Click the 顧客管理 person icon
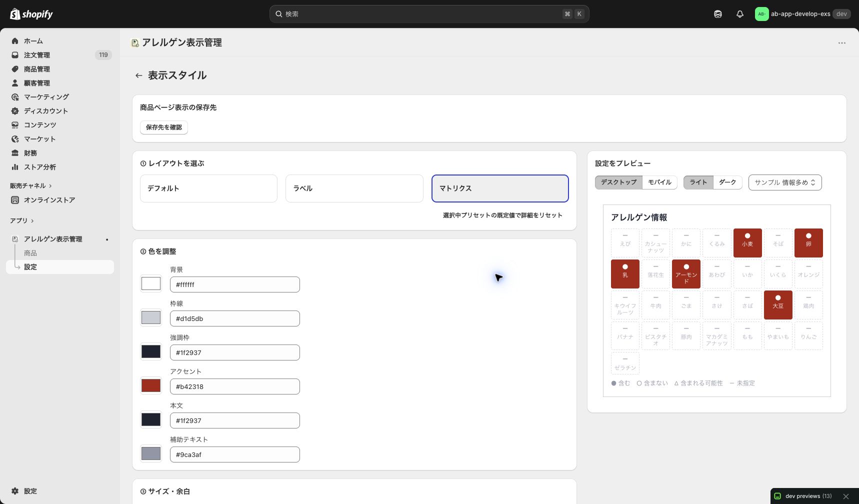Screen dimensions: 859x504 tap(15, 83)
